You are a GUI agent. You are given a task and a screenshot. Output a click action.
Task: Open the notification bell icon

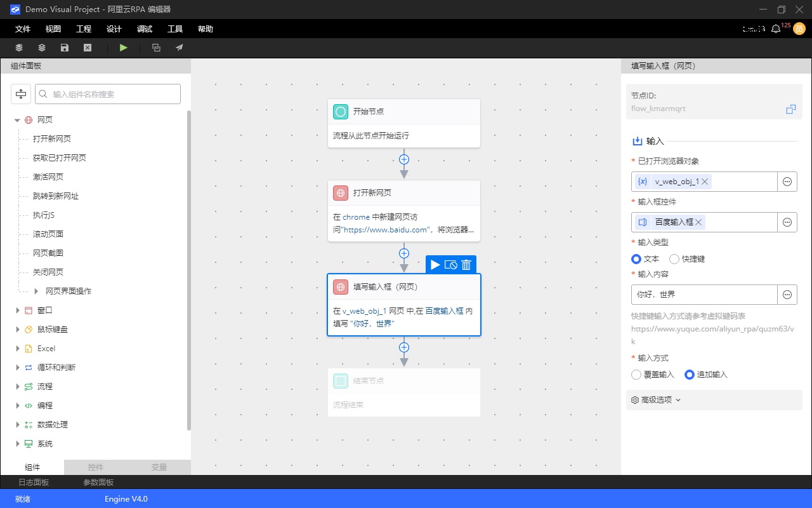click(x=775, y=29)
